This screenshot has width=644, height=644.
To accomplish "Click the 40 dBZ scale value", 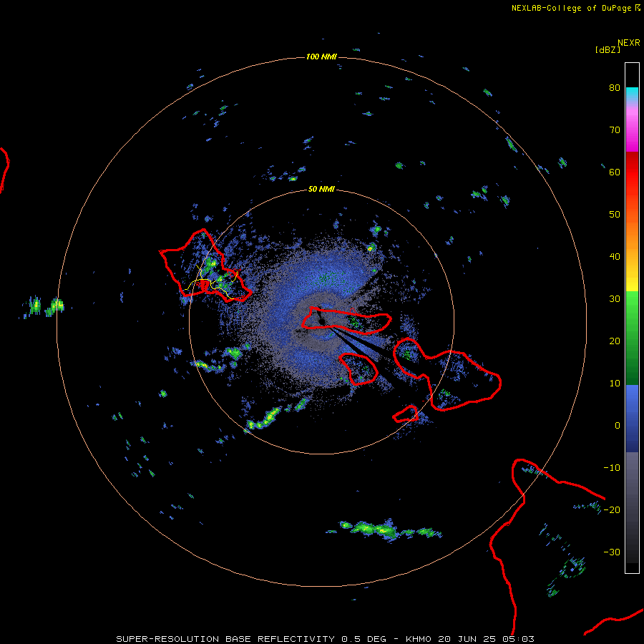I will tap(615, 257).
